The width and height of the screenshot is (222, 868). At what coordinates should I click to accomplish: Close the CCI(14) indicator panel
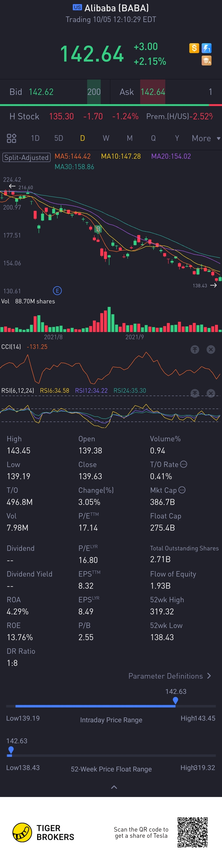coord(211,350)
